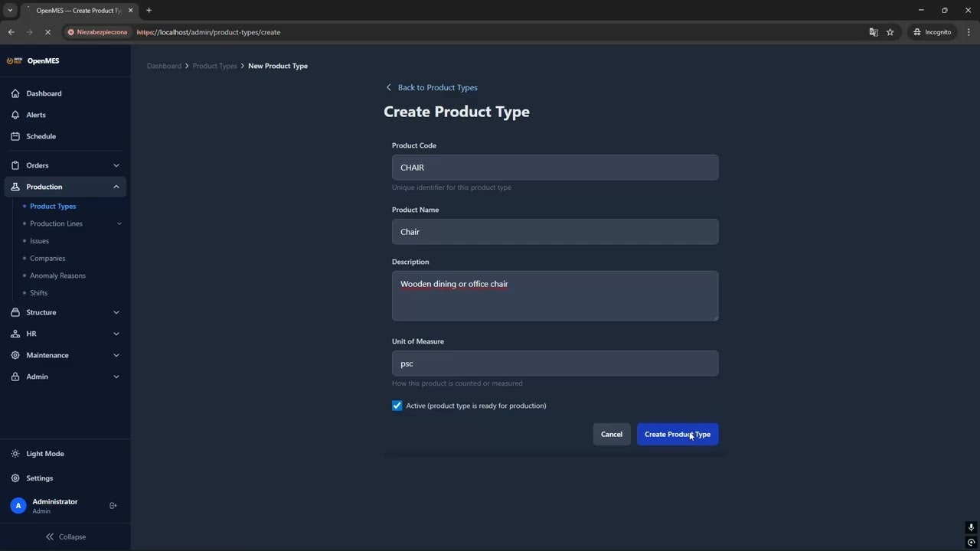
Task: Go to Product Types breadcrumb
Action: 214,66
